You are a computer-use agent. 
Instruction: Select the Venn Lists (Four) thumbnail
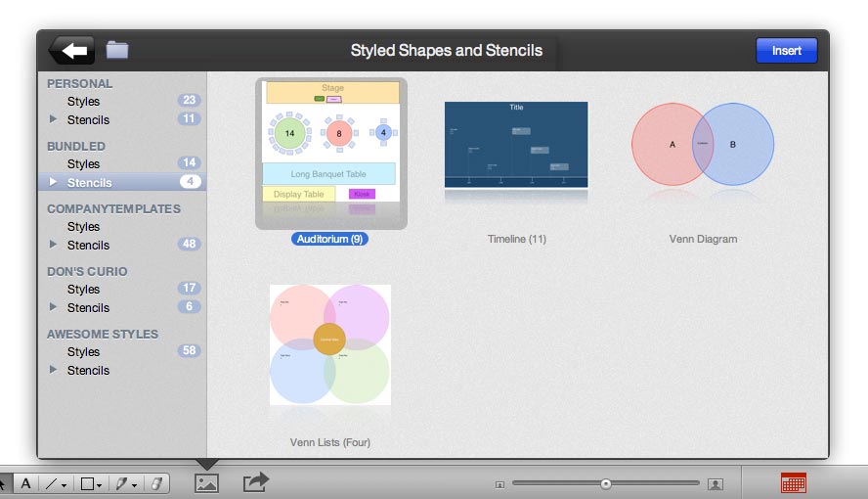[x=330, y=344]
